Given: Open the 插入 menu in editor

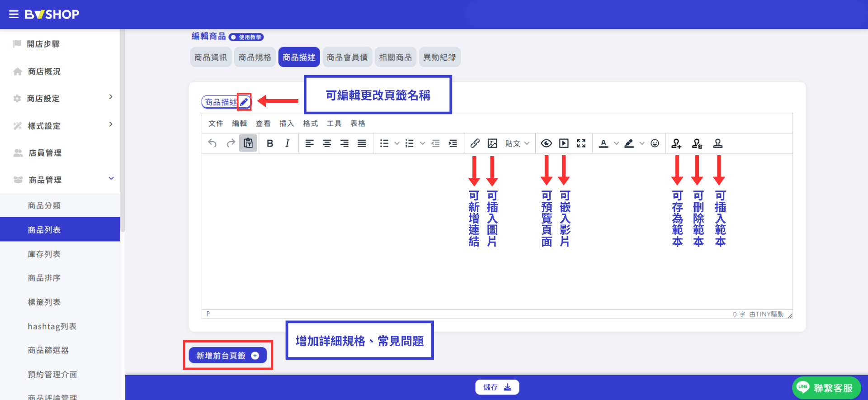Looking at the screenshot, I should [x=287, y=124].
